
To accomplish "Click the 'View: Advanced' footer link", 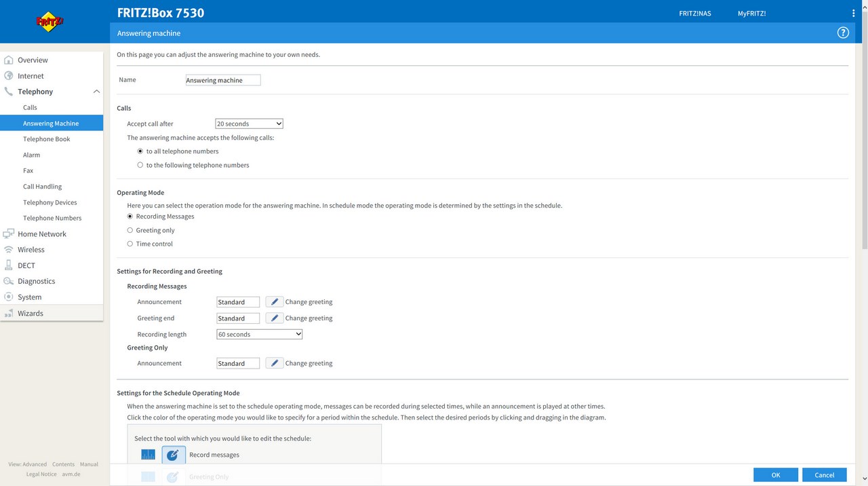I will 28,464.
